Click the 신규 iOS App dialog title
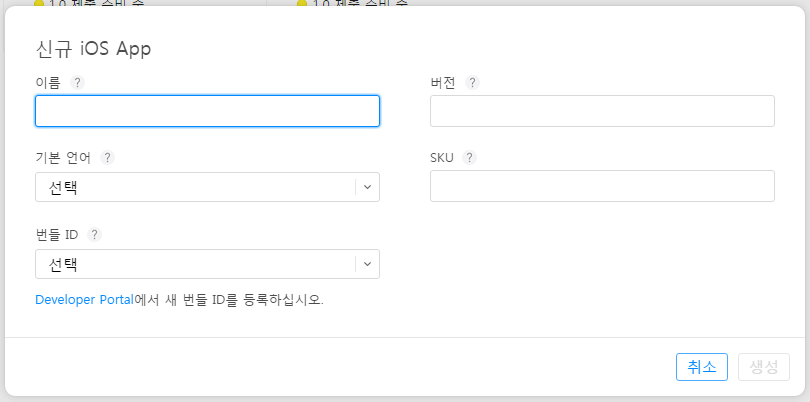 point(94,49)
